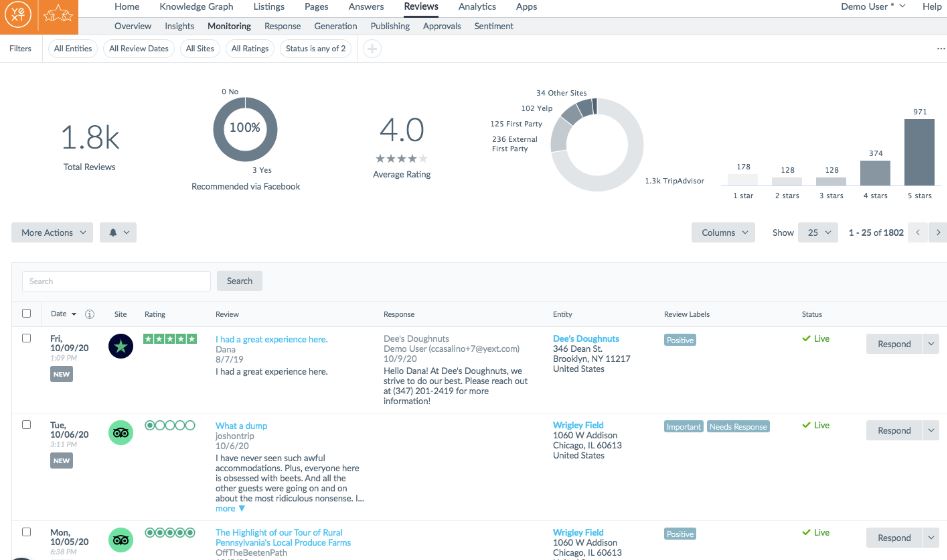This screenshot has width=947, height=560.
Task: Click the All Review Dates filter pill
Action: [139, 48]
